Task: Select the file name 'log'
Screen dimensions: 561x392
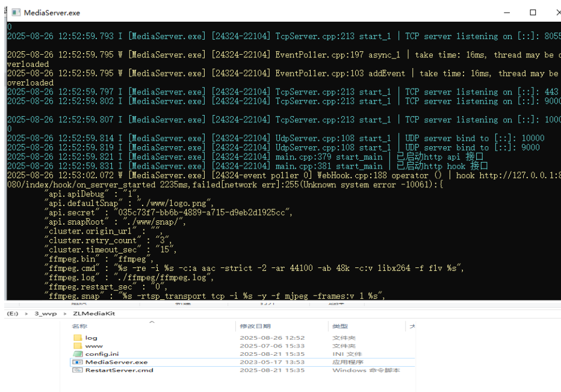Action: click(x=91, y=338)
